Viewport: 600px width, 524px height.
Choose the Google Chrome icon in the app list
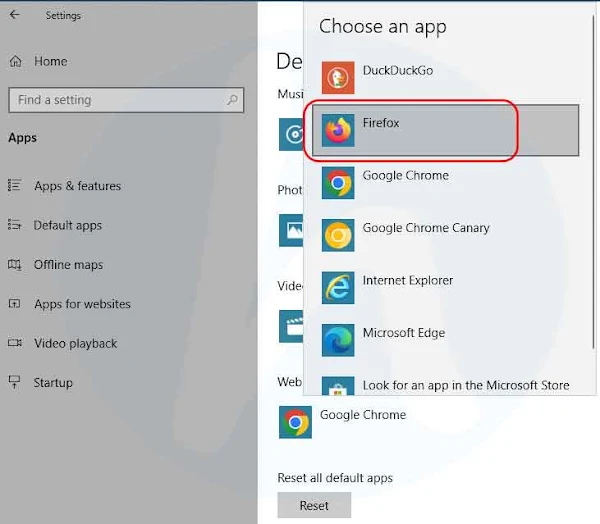click(x=338, y=183)
